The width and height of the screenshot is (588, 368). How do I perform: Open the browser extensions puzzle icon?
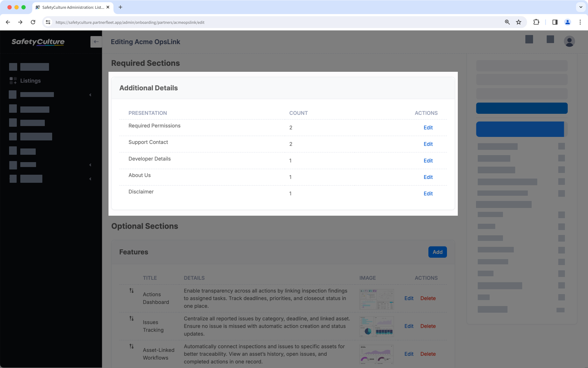(536, 22)
